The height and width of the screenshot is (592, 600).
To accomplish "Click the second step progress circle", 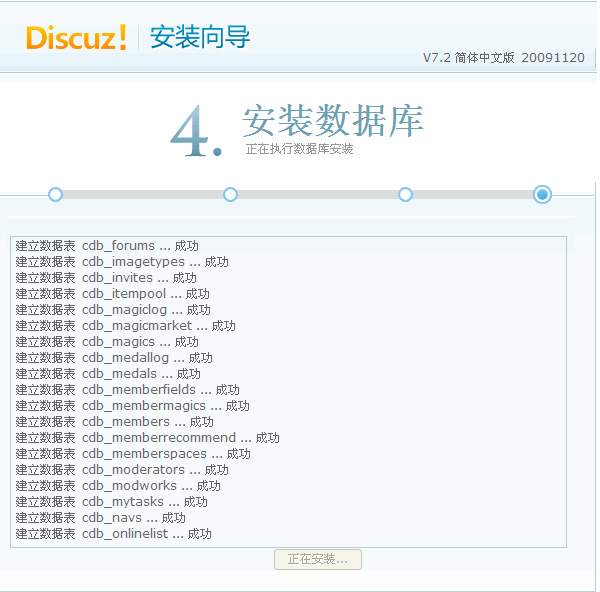I will coord(230,194).
